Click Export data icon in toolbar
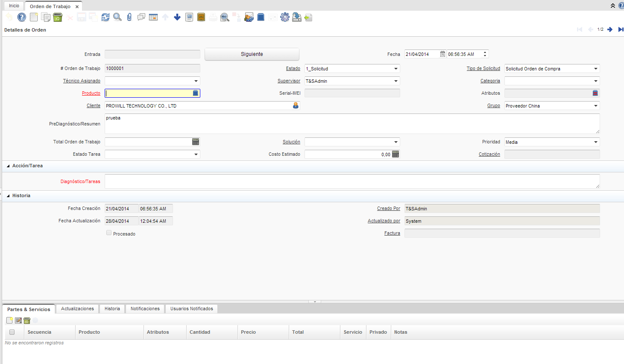624x364 pixels. tap(297, 17)
